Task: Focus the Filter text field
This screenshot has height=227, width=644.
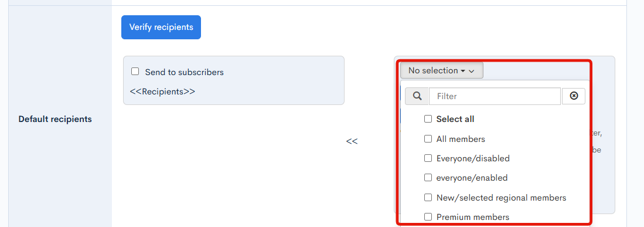Action: [x=495, y=96]
